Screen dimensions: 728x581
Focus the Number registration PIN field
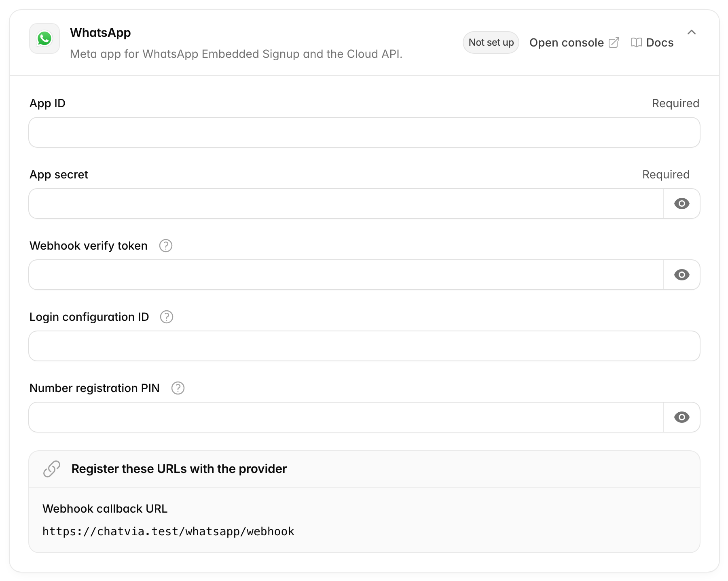coord(346,417)
